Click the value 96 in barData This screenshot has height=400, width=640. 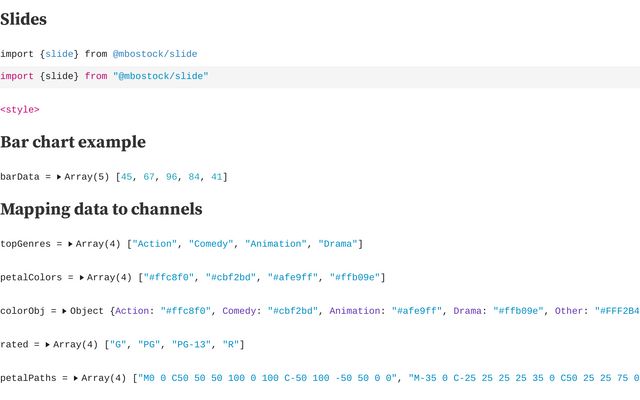pyautogui.click(x=172, y=177)
